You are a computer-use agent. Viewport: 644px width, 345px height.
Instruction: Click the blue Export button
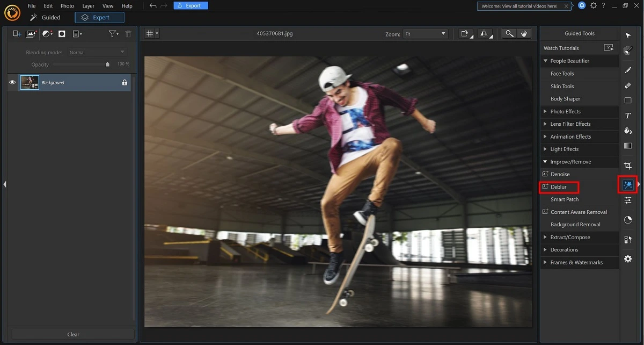point(191,6)
